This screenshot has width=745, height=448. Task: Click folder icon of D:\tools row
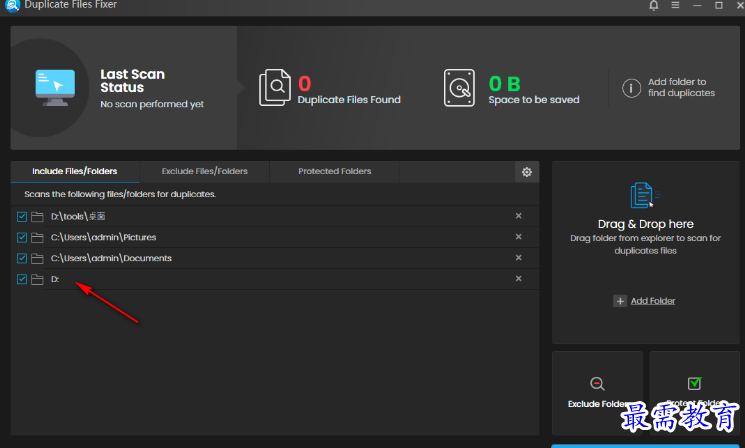pos(37,217)
